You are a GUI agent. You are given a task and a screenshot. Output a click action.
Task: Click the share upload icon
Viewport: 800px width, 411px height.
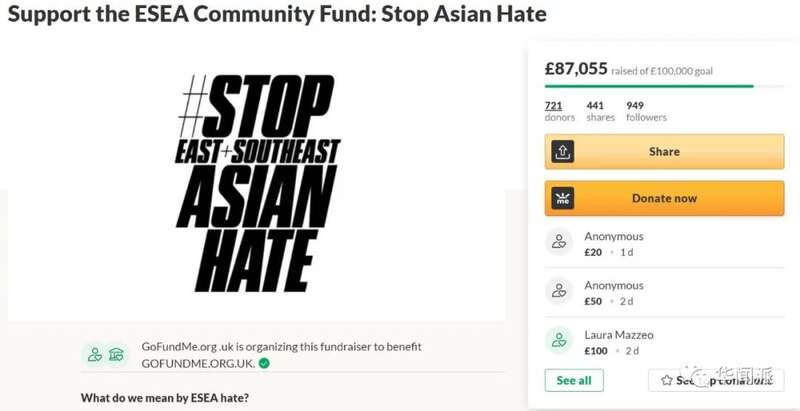563,151
